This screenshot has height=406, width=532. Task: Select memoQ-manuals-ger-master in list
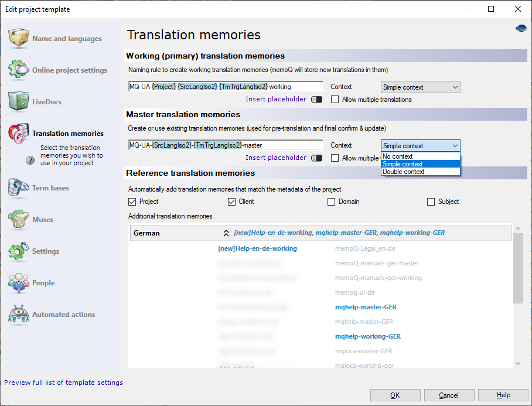(377, 263)
